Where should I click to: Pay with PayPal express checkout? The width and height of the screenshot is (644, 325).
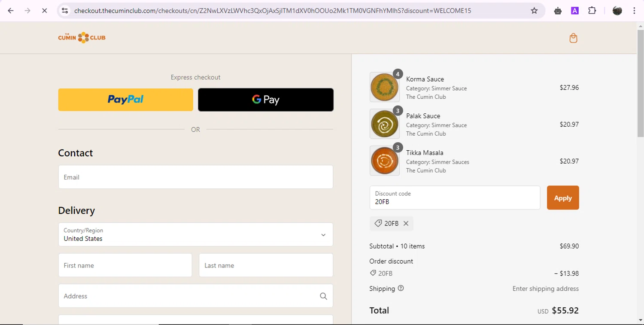[125, 100]
